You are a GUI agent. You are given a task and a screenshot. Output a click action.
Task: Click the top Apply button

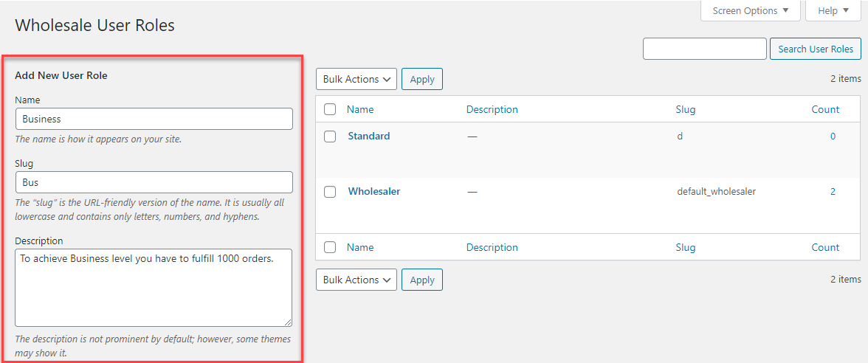tap(422, 79)
